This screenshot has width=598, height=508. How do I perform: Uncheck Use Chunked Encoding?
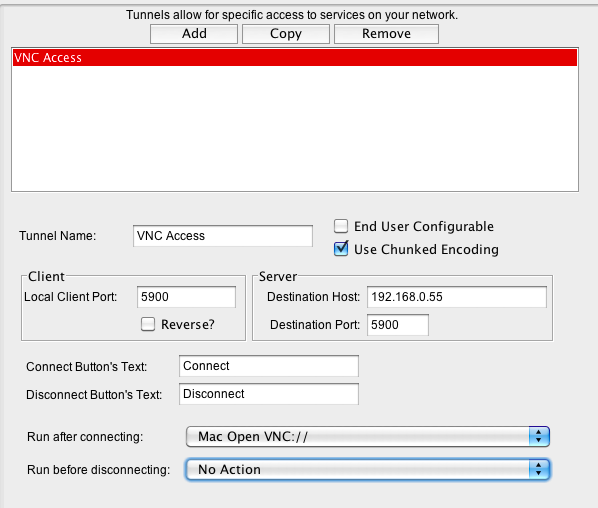[x=341, y=249]
